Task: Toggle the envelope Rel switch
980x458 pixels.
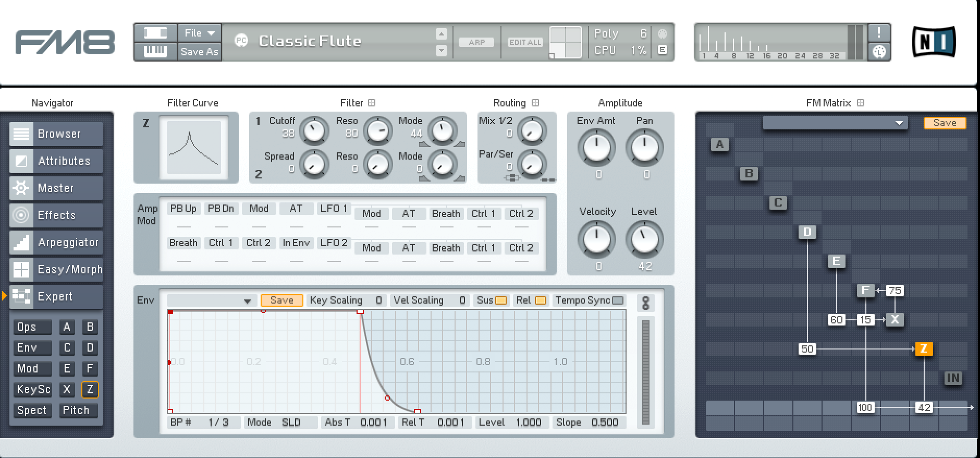Action: coord(541,300)
